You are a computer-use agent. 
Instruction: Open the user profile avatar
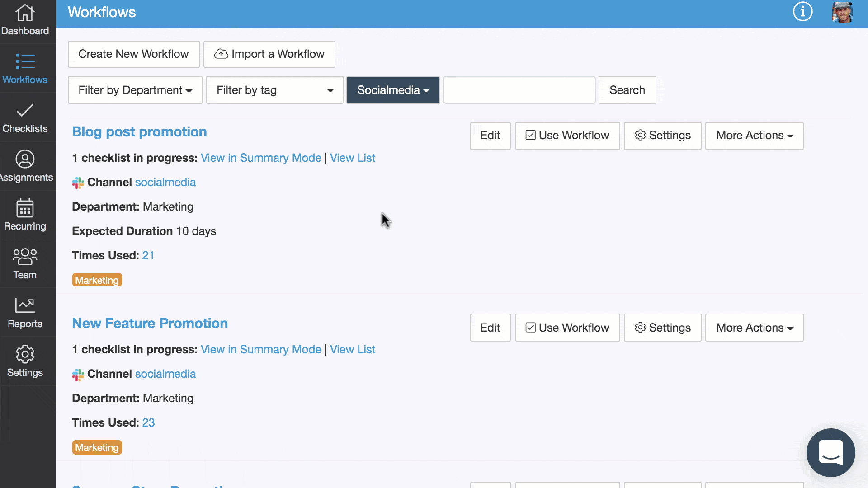[x=842, y=12]
